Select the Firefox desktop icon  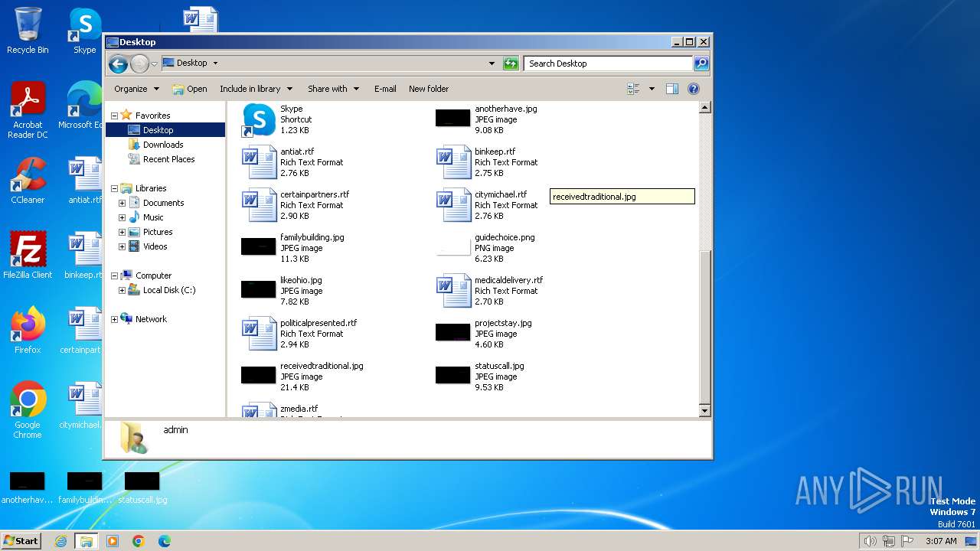coord(28,330)
